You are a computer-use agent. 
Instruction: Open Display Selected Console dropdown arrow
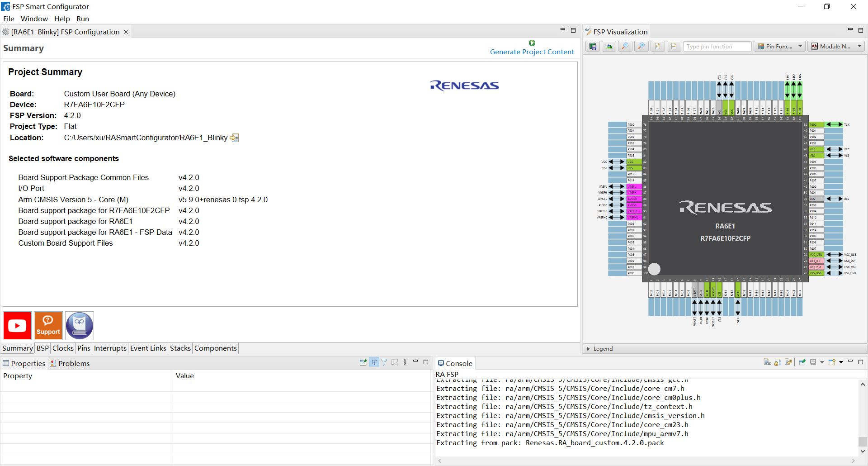822,362
